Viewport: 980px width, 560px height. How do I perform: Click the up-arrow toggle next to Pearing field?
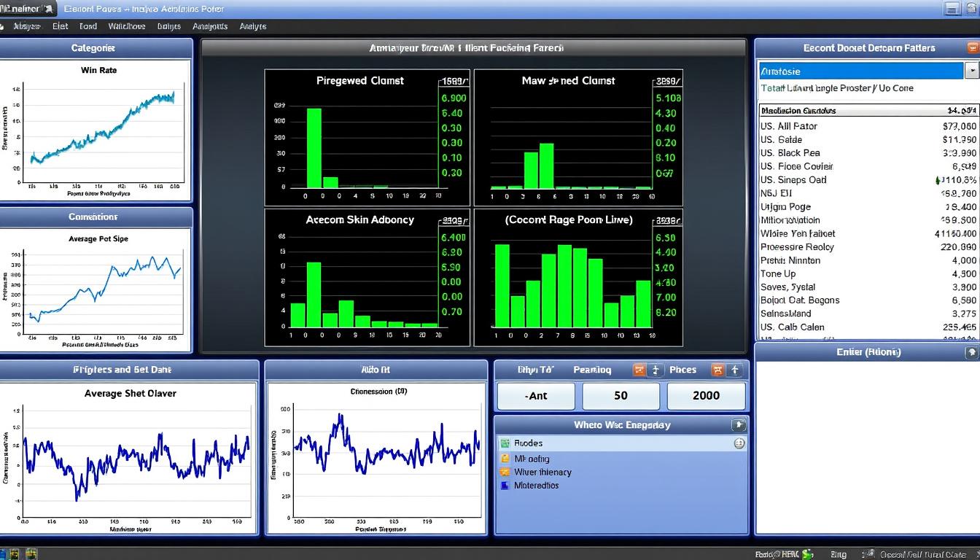[x=657, y=370]
